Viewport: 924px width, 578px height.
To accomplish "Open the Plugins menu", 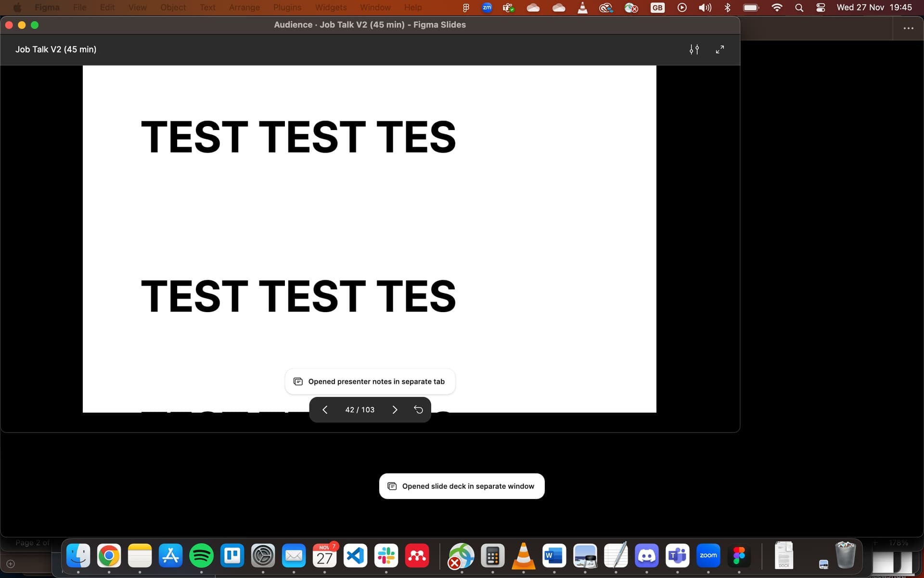I will pos(287,7).
